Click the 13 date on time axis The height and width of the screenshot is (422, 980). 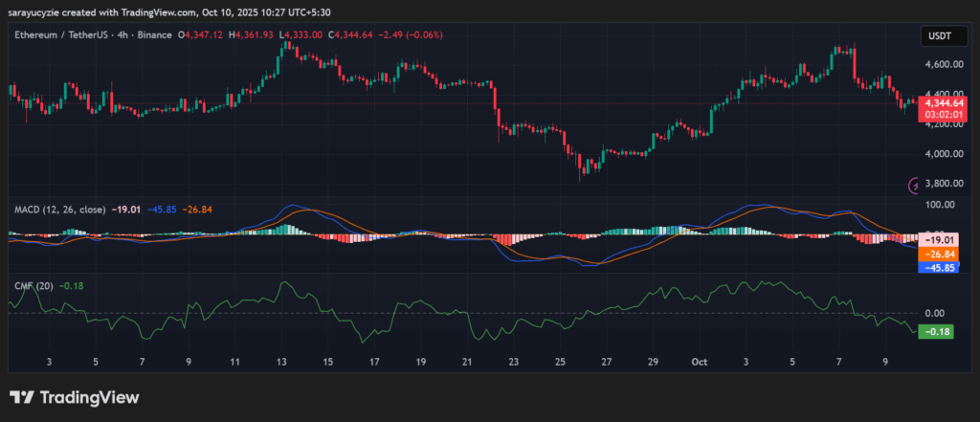coord(280,363)
